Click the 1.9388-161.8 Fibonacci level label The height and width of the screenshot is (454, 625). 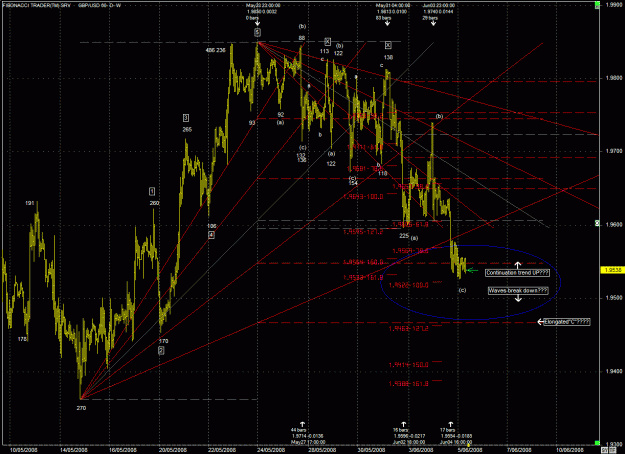click(408, 383)
